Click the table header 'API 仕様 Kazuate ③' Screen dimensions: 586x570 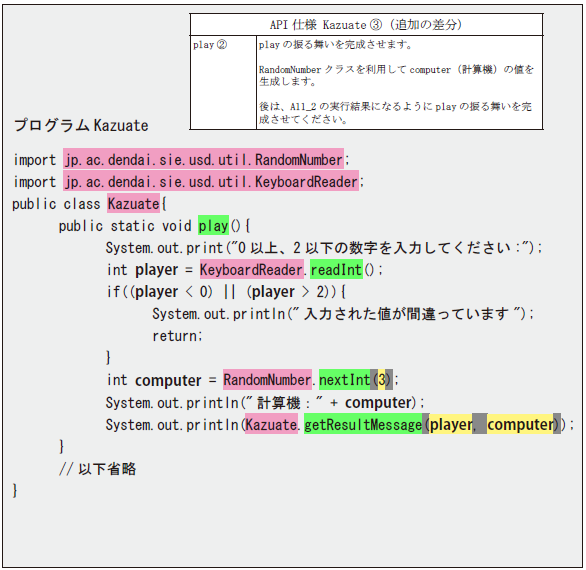[366, 25]
